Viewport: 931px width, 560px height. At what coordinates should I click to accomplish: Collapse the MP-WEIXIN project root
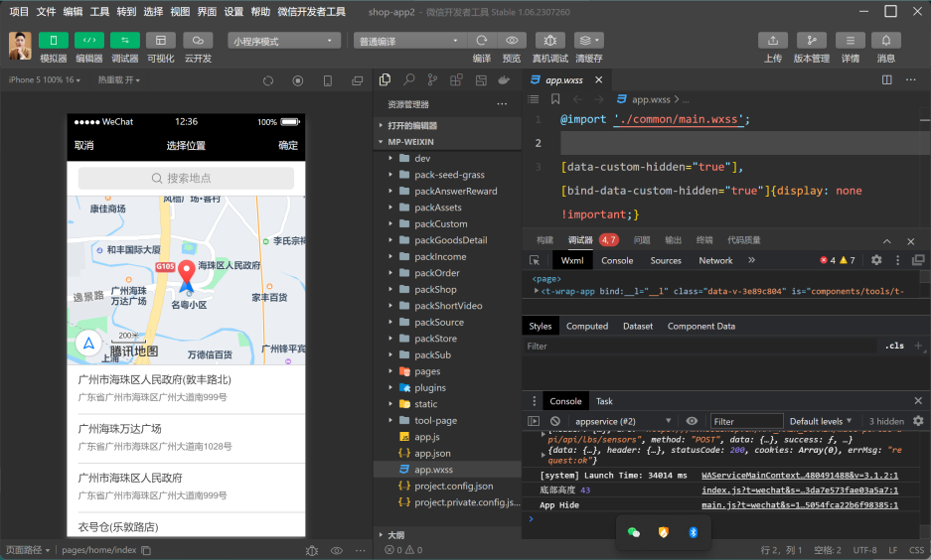pos(447,142)
